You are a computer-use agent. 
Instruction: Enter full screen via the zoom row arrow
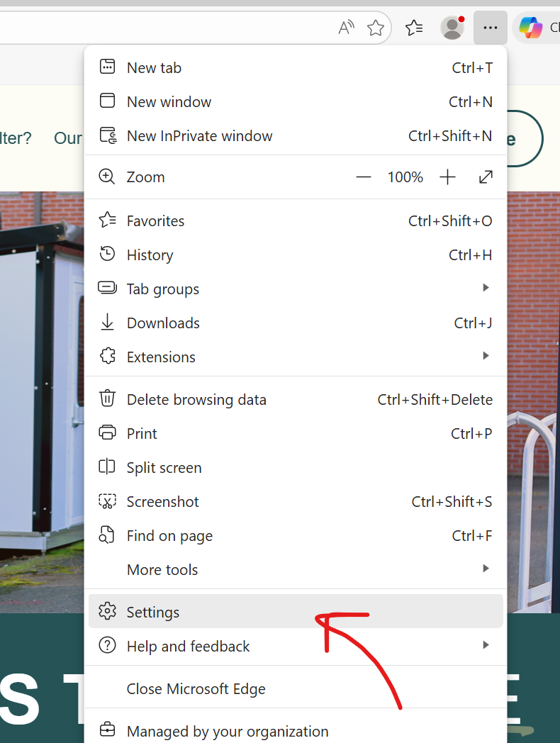coord(486,177)
